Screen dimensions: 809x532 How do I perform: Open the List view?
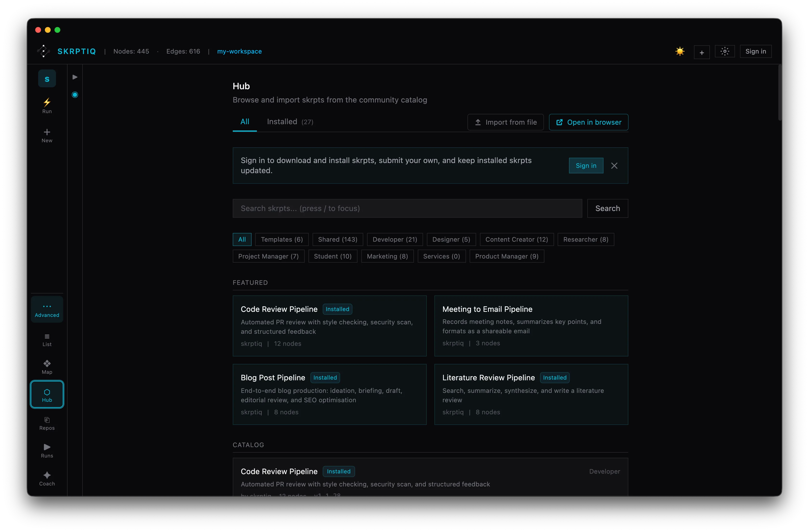47,340
